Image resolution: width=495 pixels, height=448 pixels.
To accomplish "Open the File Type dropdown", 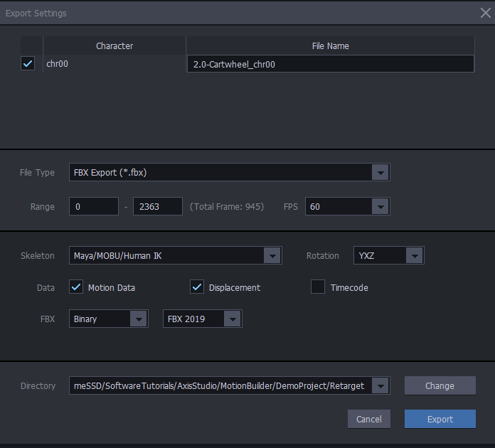I will [x=380, y=172].
